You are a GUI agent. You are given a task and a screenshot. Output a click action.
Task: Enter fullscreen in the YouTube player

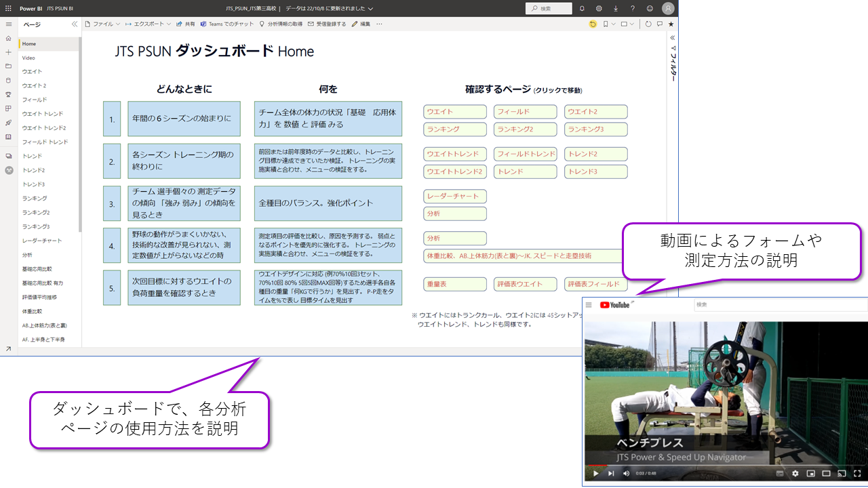tap(857, 473)
